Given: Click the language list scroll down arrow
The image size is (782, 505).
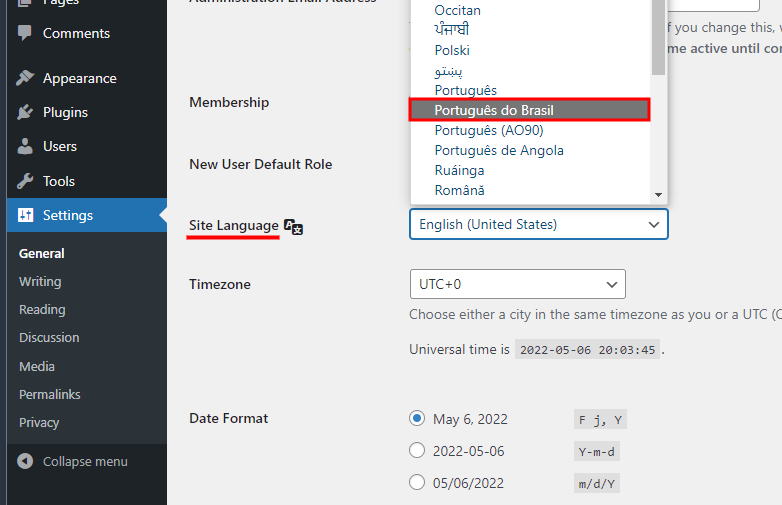Looking at the screenshot, I should click(x=658, y=195).
